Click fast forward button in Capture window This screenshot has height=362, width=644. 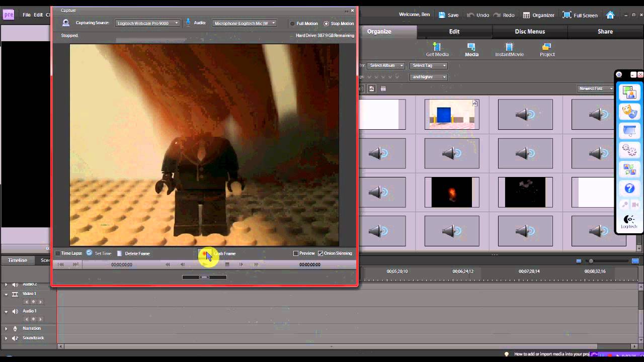click(256, 264)
